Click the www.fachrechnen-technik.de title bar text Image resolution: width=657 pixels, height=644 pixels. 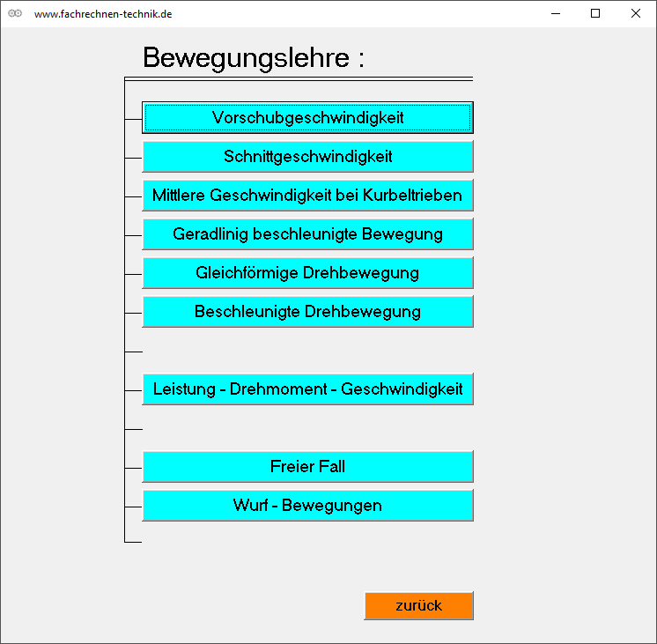tap(103, 14)
